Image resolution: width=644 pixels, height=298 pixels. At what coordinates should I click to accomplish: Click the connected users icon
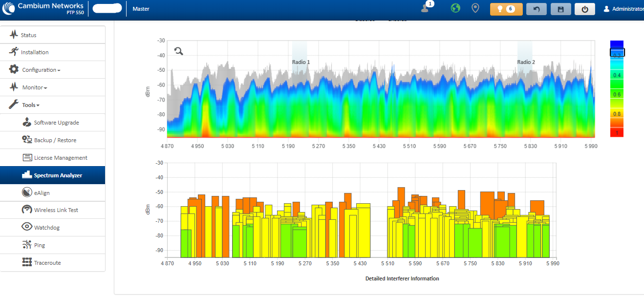[425, 8]
